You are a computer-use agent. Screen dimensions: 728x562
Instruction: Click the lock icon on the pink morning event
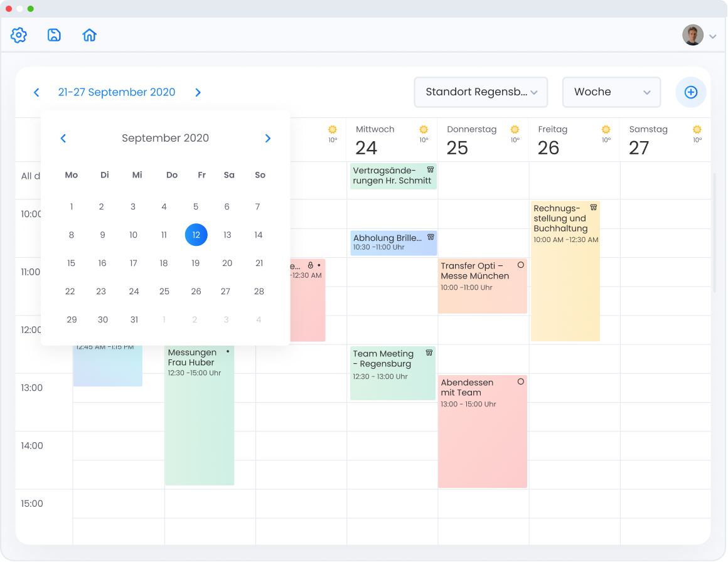(310, 266)
